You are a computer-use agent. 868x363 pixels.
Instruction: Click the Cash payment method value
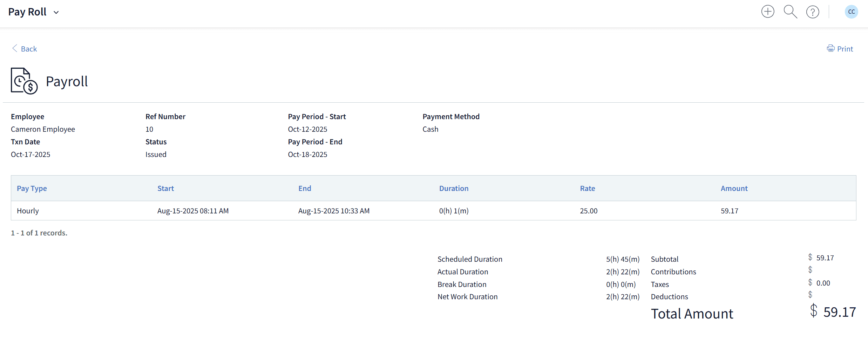[430, 129]
